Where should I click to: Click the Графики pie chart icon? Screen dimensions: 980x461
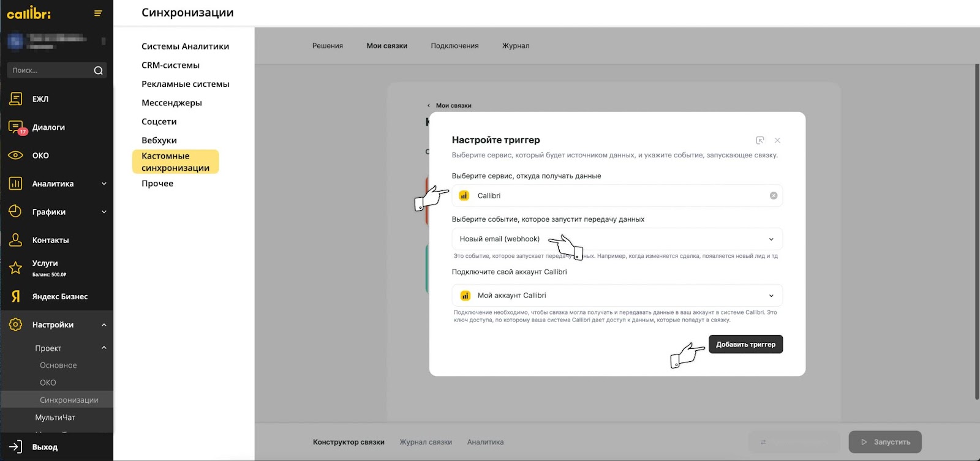click(16, 212)
